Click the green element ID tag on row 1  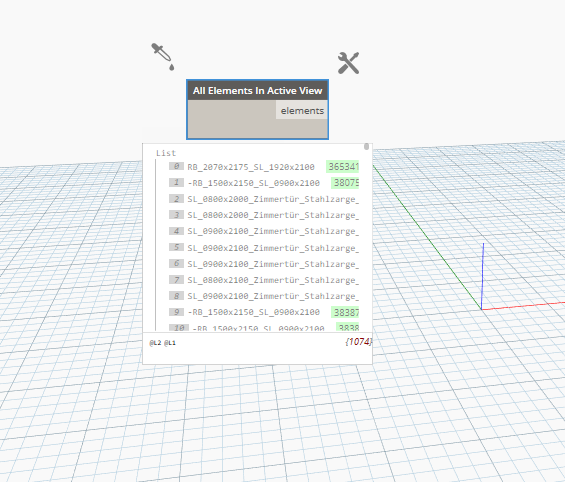pyautogui.click(x=345, y=183)
